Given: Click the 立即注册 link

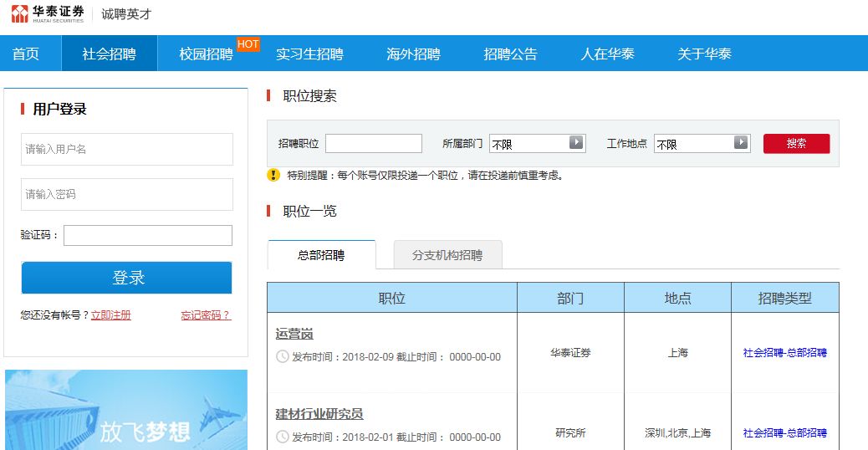Looking at the screenshot, I should tap(110, 315).
